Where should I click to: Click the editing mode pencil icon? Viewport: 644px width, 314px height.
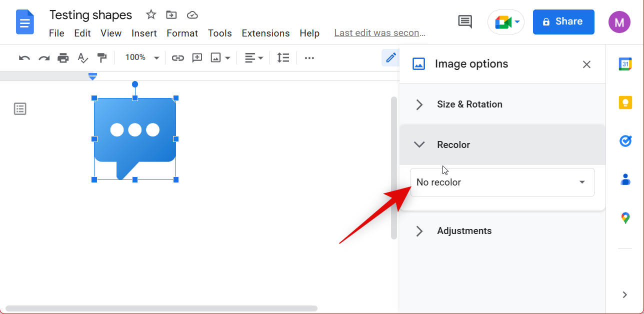(x=390, y=57)
